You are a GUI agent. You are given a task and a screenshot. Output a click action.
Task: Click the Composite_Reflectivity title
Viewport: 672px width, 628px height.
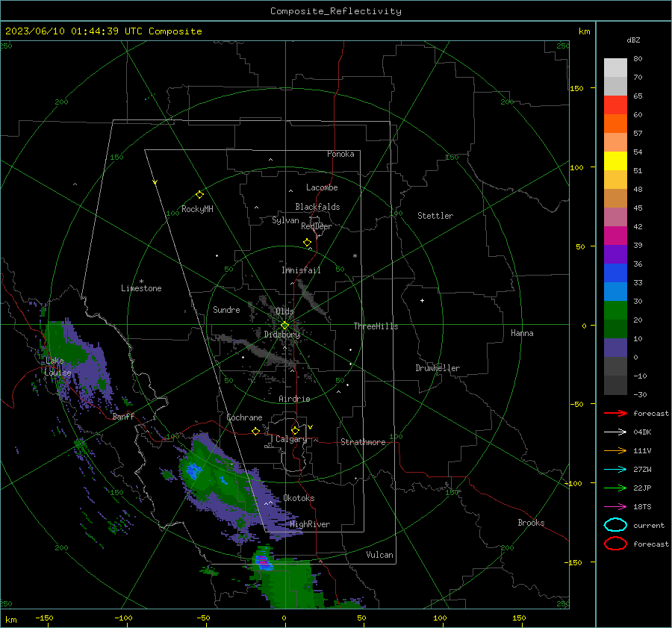[x=336, y=11]
